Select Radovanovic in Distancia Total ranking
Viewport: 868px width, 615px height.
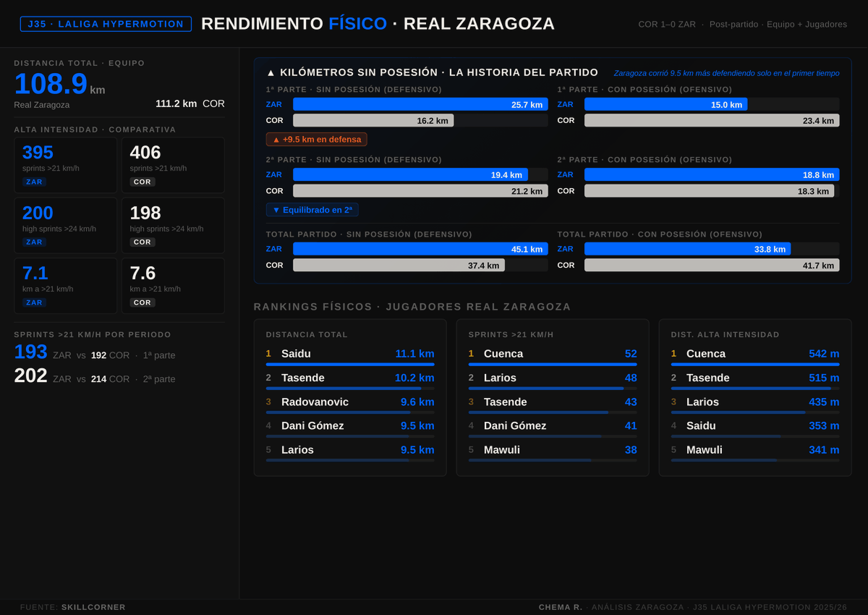(350, 403)
